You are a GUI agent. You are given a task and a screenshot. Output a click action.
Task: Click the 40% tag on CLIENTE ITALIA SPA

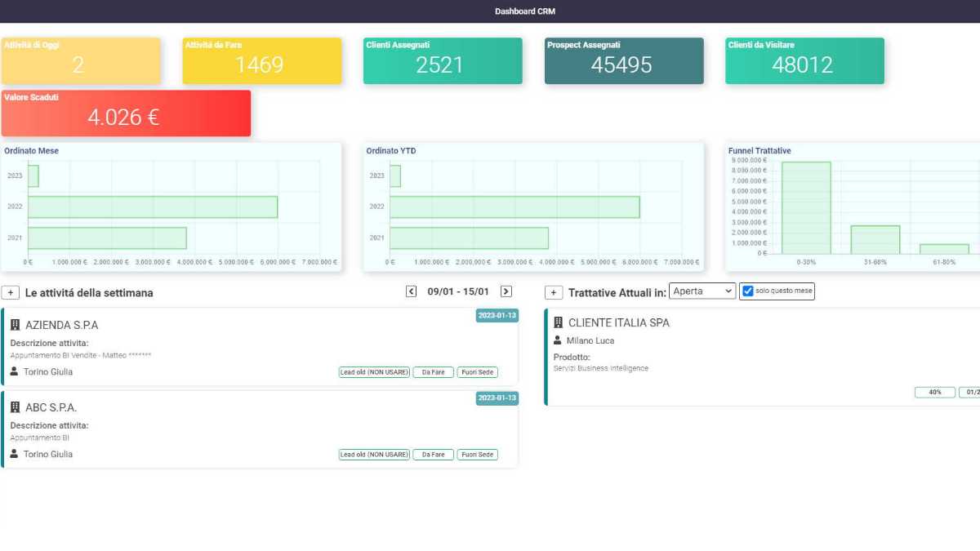pos(935,392)
